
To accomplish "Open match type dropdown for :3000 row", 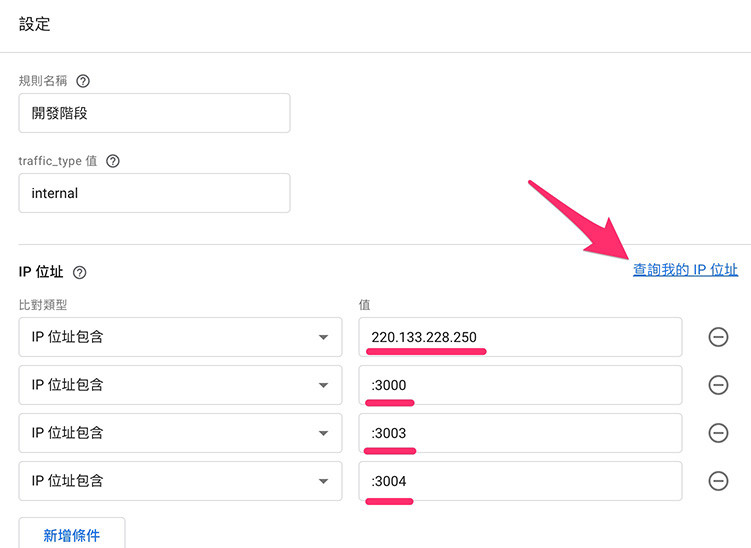I will click(180, 385).
